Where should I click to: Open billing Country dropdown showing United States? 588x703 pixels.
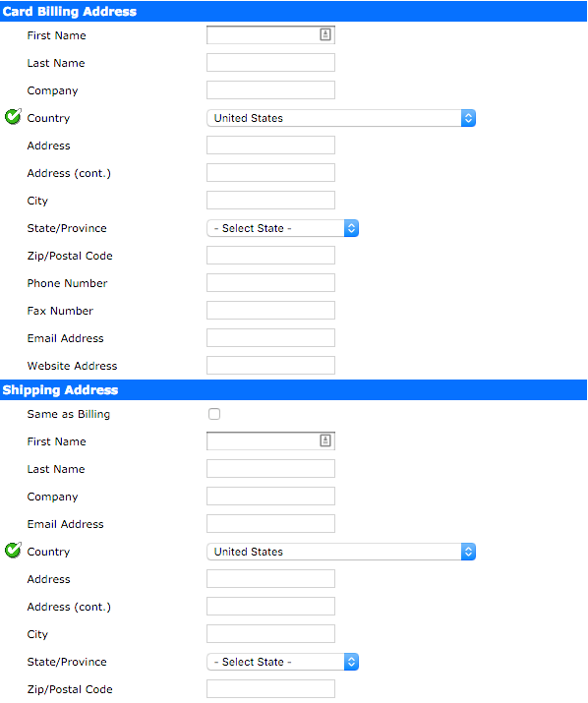pos(341,118)
